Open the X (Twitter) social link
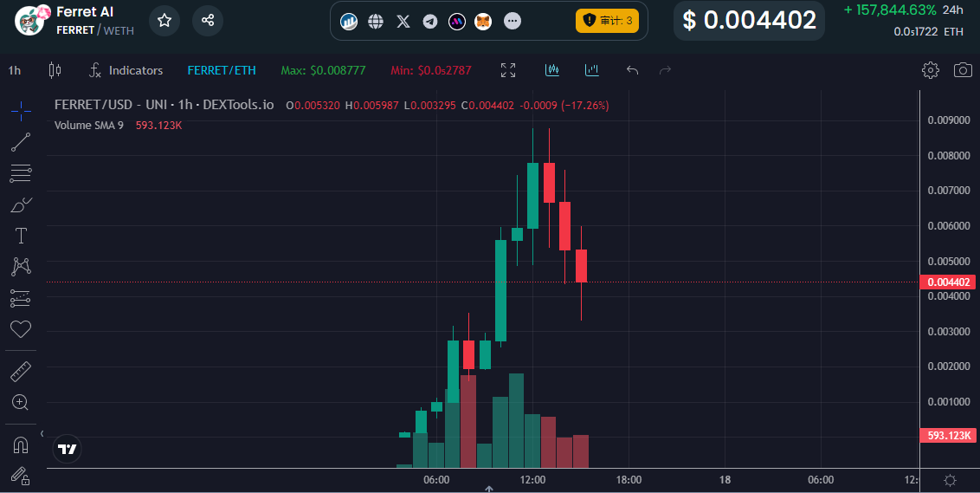This screenshot has height=493, width=980. (x=403, y=22)
